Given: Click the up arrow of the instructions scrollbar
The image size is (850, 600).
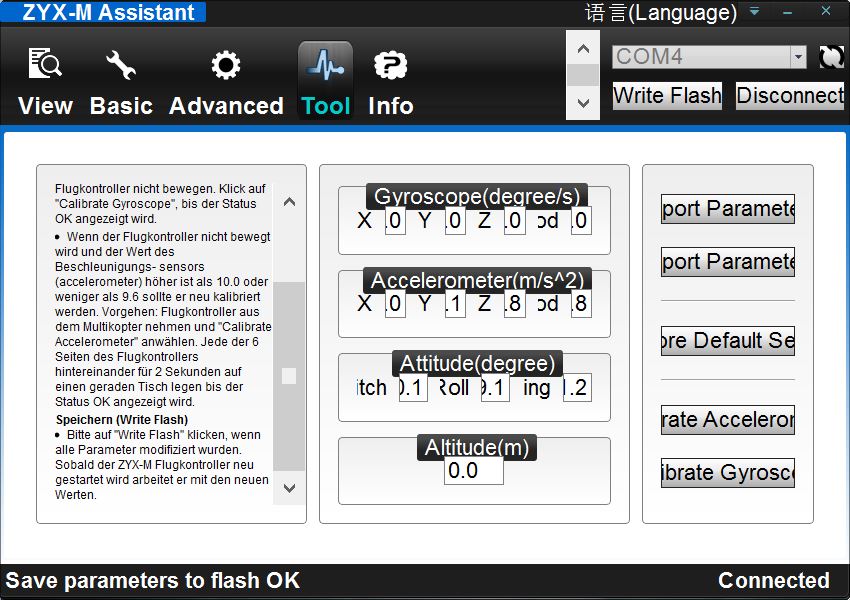Looking at the screenshot, I should [x=289, y=202].
